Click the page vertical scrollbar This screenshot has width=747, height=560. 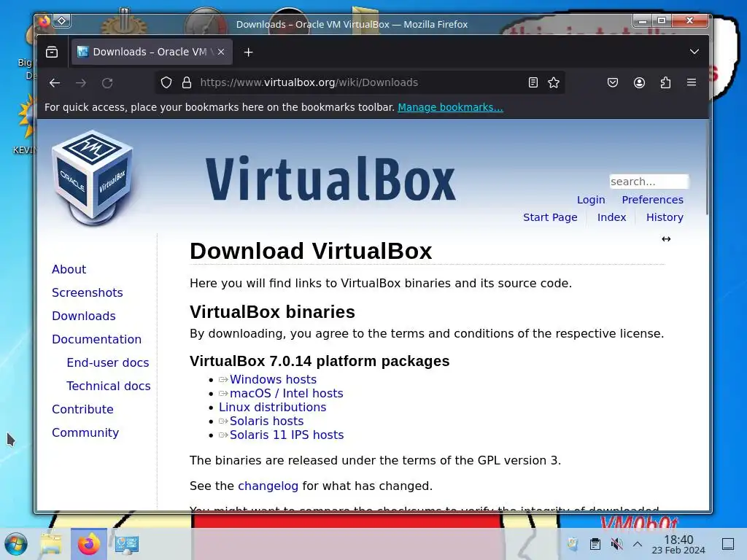(708, 168)
